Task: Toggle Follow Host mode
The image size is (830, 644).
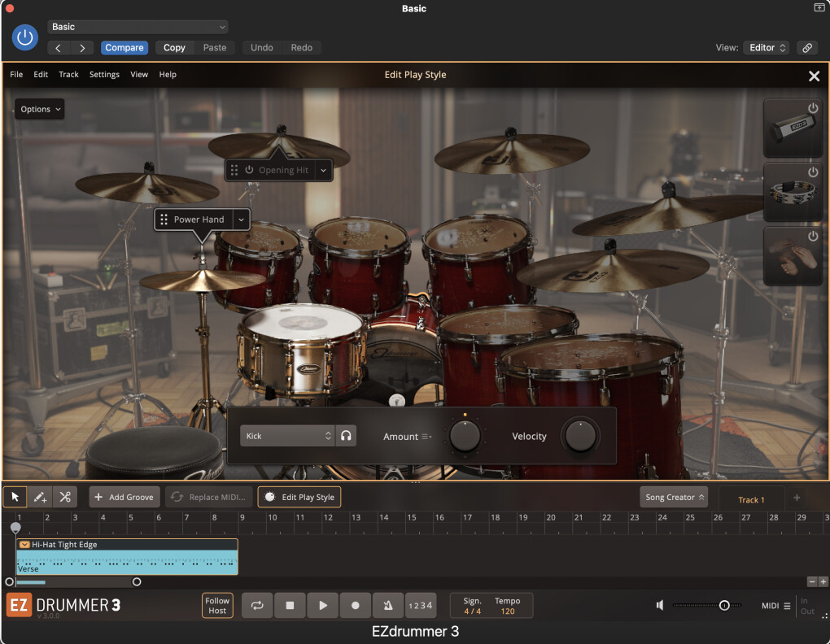Action: click(217, 606)
